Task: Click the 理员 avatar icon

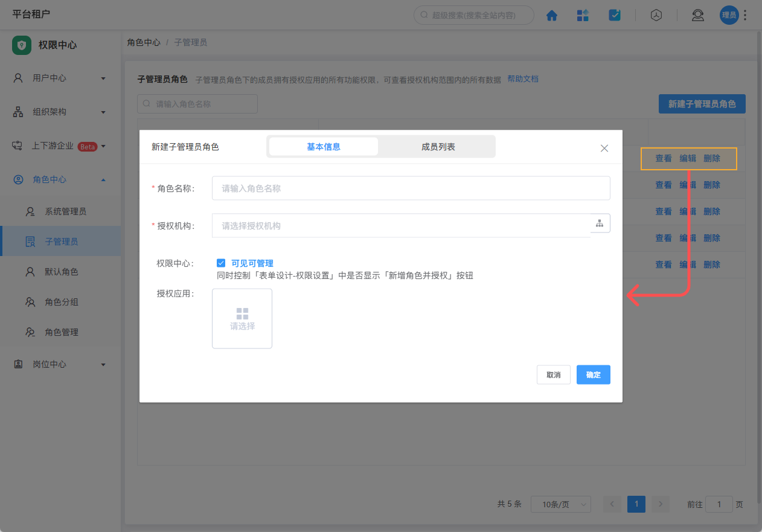Action: pos(729,15)
